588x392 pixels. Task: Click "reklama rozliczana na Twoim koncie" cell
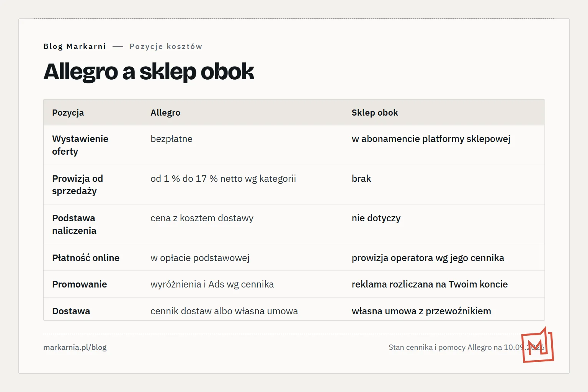pos(430,284)
